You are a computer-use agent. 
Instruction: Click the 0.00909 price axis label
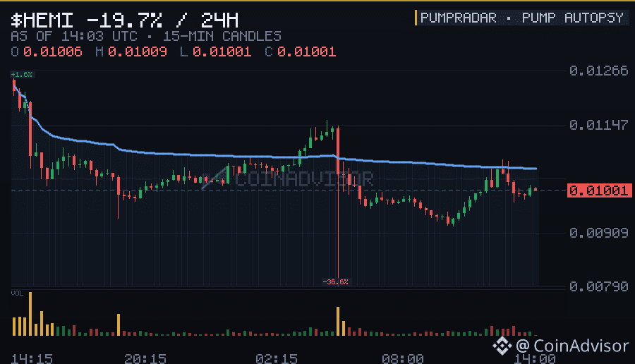click(598, 233)
